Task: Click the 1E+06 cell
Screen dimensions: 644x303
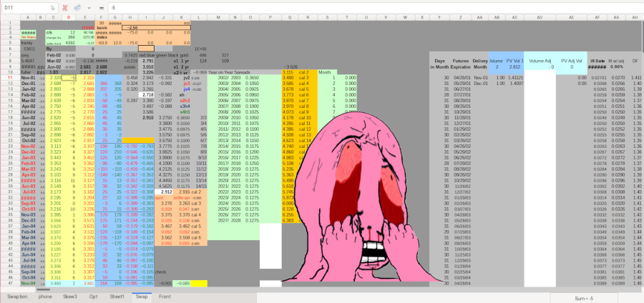Action: [199, 49]
